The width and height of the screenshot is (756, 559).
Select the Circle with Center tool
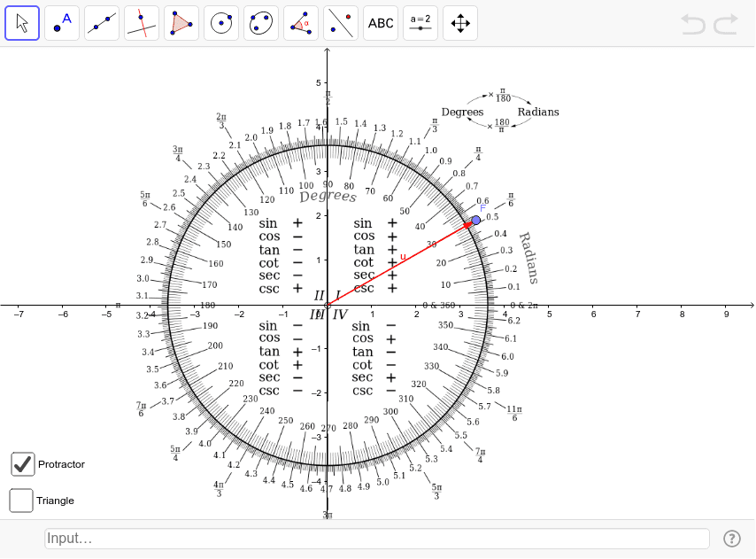220,22
